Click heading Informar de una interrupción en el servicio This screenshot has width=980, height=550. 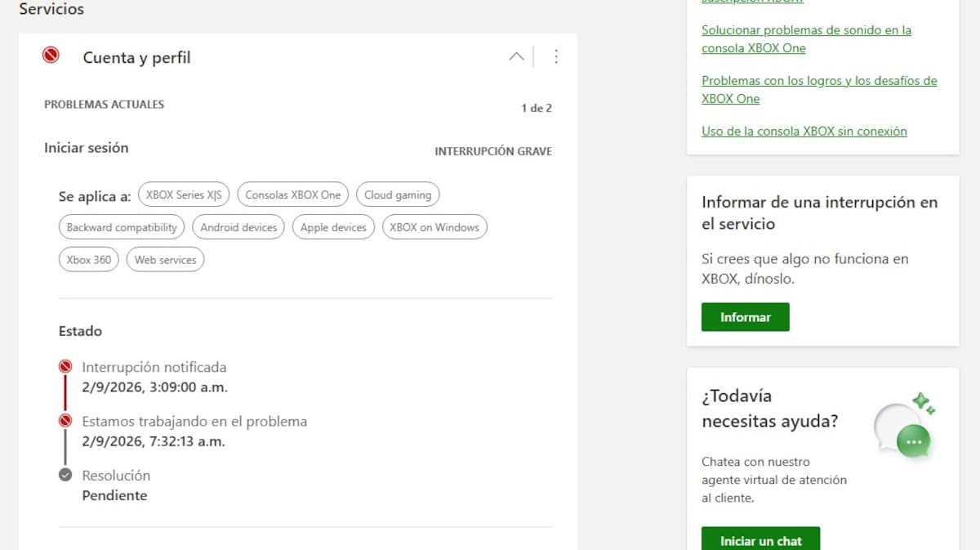(x=820, y=212)
